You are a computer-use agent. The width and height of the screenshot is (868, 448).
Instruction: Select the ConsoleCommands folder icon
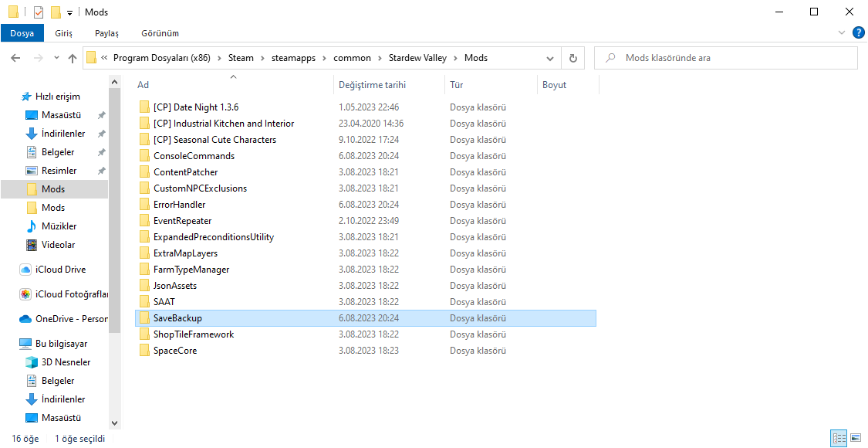coord(144,156)
